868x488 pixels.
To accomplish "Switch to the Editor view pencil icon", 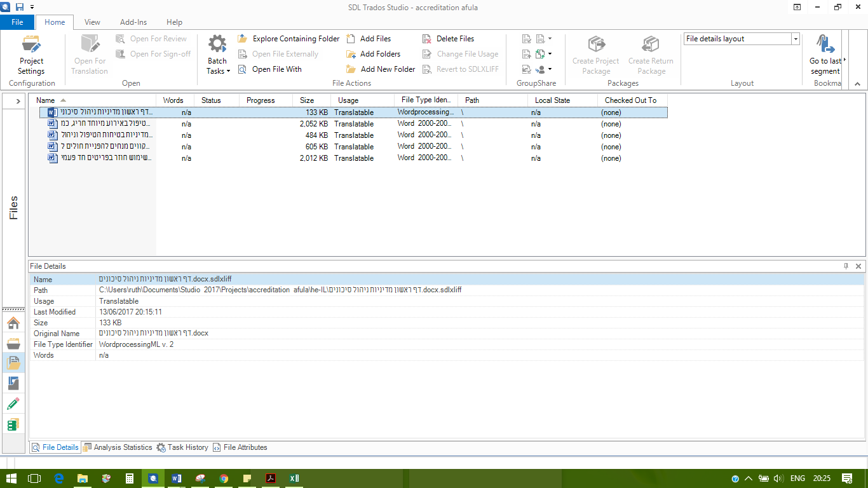I will [x=13, y=403].
